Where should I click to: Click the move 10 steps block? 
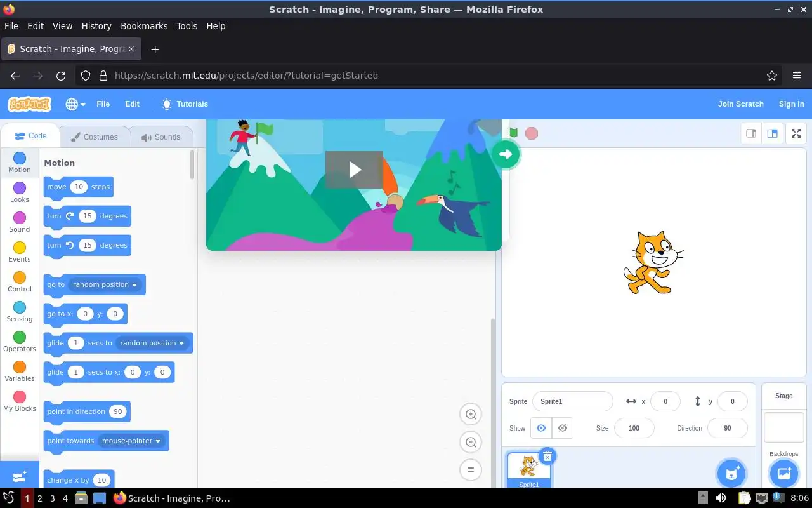click(79, 187)
